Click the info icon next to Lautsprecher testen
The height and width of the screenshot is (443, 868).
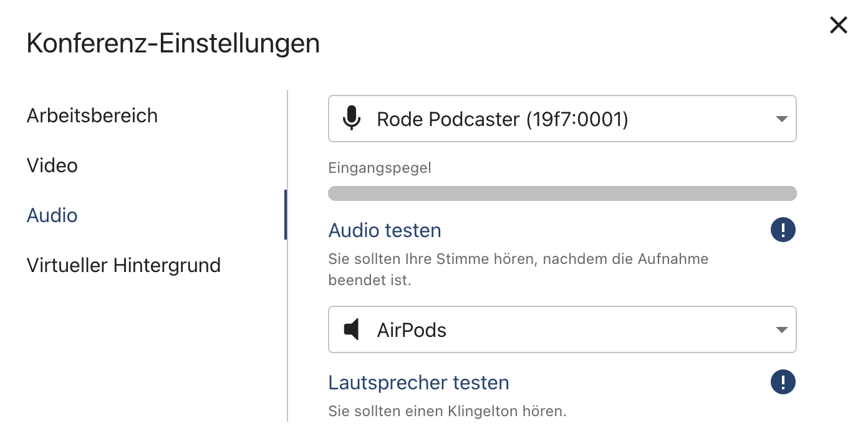[783, 382]
